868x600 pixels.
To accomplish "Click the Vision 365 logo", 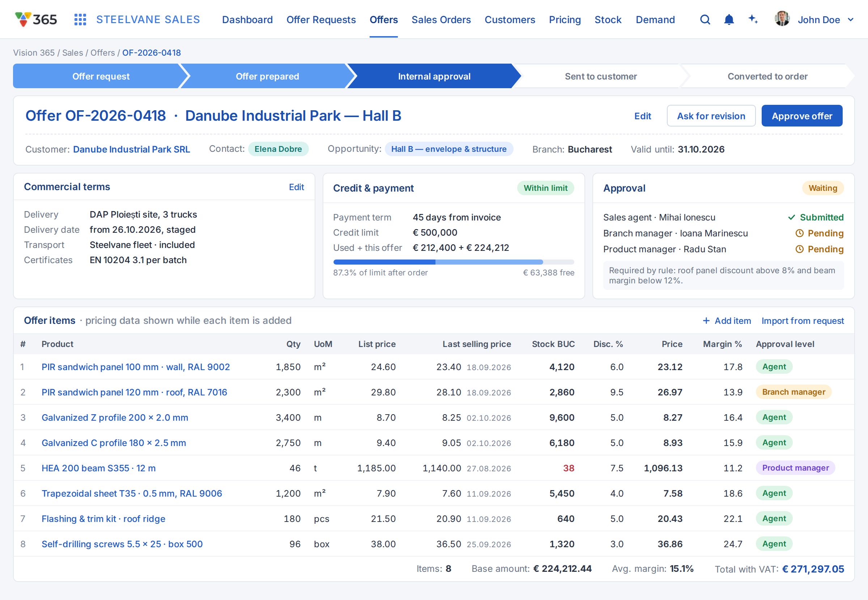I will [36, 20].
